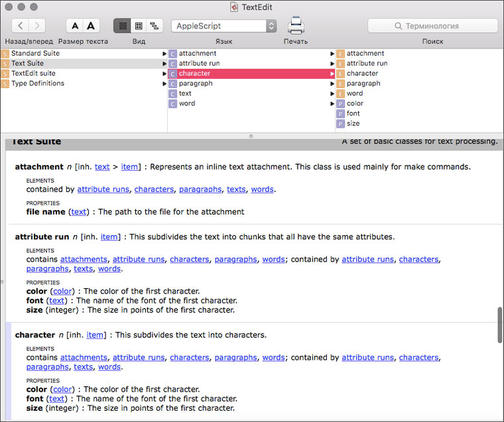
Task: Expand arrow beside Standard Suite
Action: (x=164, y=54)
